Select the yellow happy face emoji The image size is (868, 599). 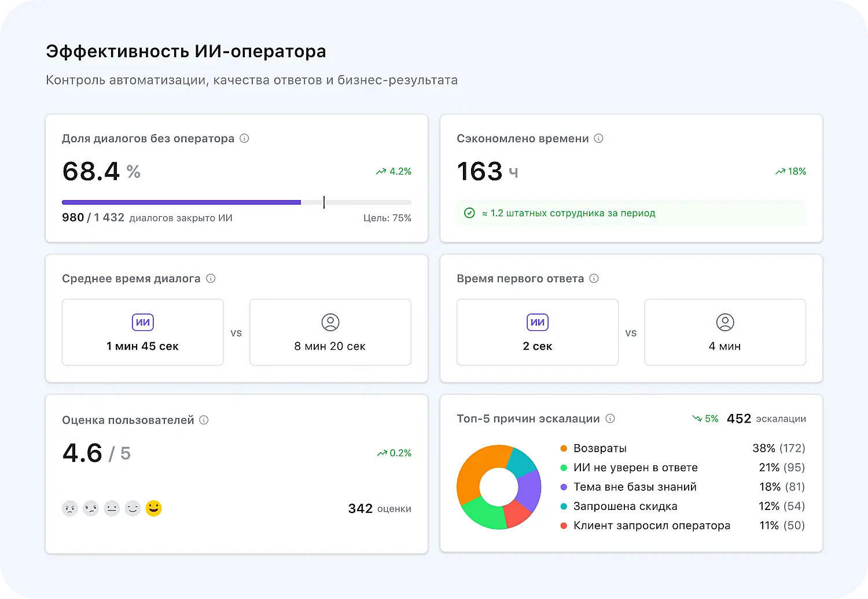click(x=154, y=508)
